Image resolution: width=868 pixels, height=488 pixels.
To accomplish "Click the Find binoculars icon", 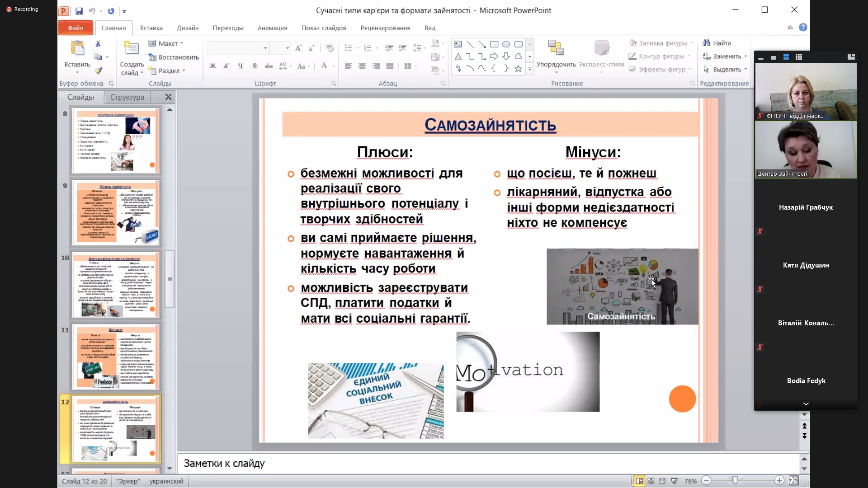I will (707, 43).
